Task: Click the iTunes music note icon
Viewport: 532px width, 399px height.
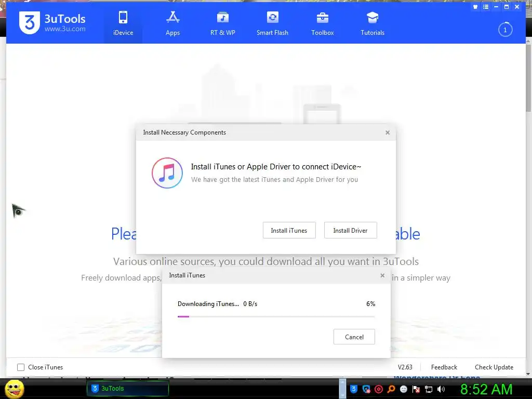Action: coord(167,172)
